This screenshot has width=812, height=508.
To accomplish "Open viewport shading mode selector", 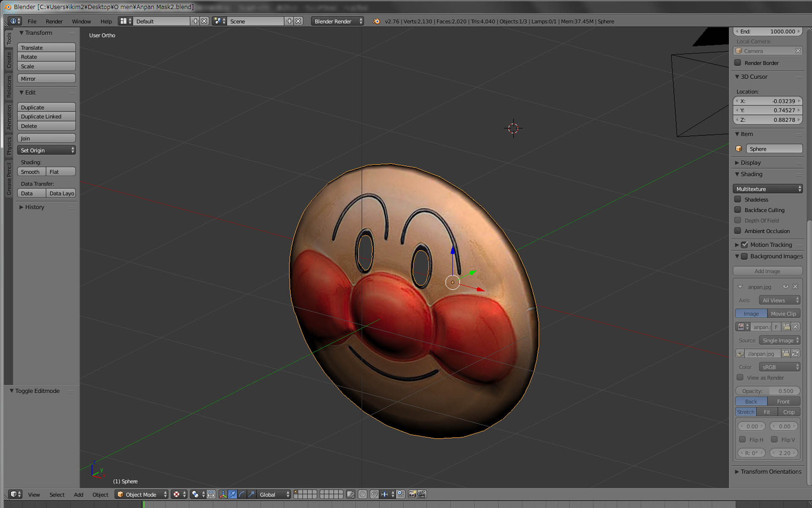I will pos(179,494).
